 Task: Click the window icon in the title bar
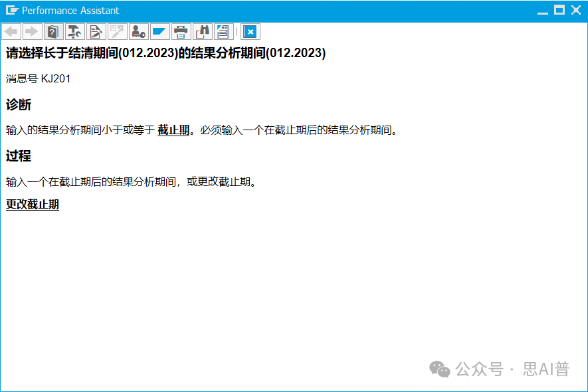(11, 11)
